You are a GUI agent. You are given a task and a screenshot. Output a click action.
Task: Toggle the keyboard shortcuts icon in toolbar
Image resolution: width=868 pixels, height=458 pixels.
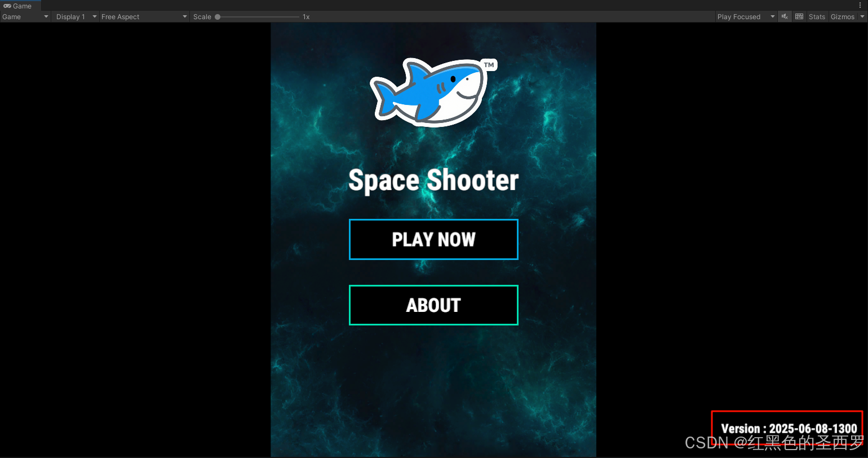[x=799, y=17]
